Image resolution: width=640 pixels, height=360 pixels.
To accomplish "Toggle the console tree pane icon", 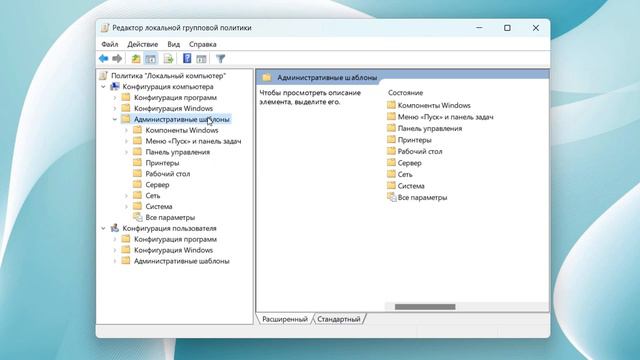I will click(x=151, y=59).
